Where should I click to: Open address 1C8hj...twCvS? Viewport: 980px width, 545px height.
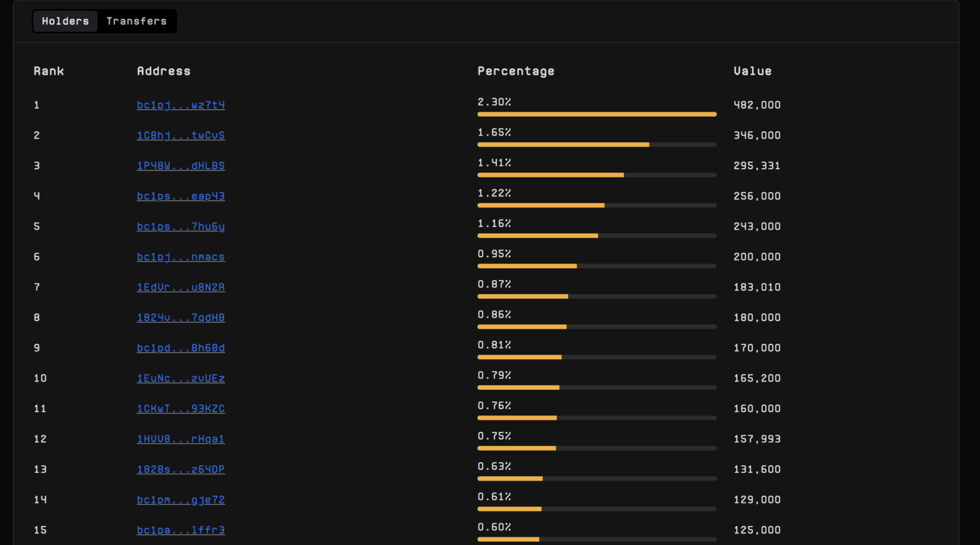181,135
